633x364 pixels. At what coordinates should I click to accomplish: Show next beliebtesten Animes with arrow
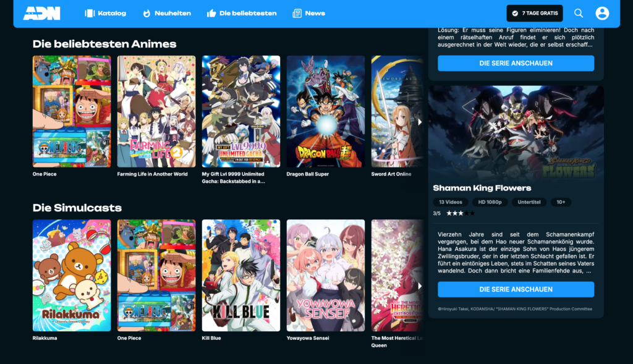coord(420,122)
